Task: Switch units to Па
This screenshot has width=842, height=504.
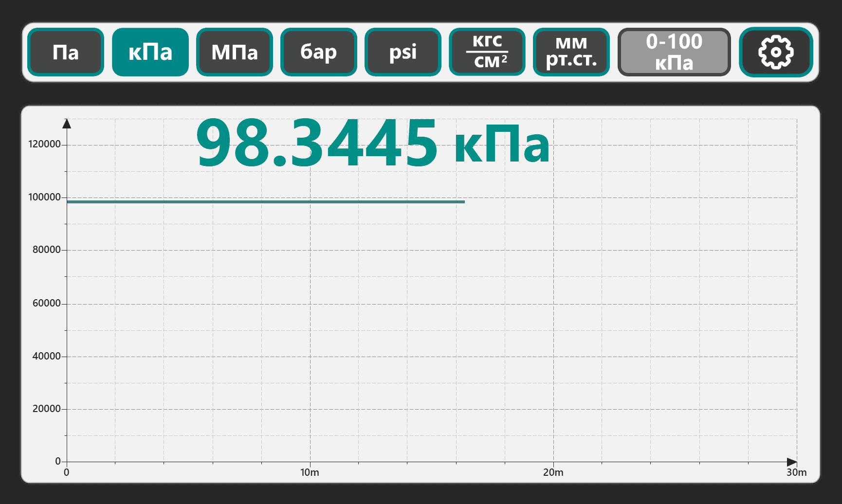Action: [66, 52]
